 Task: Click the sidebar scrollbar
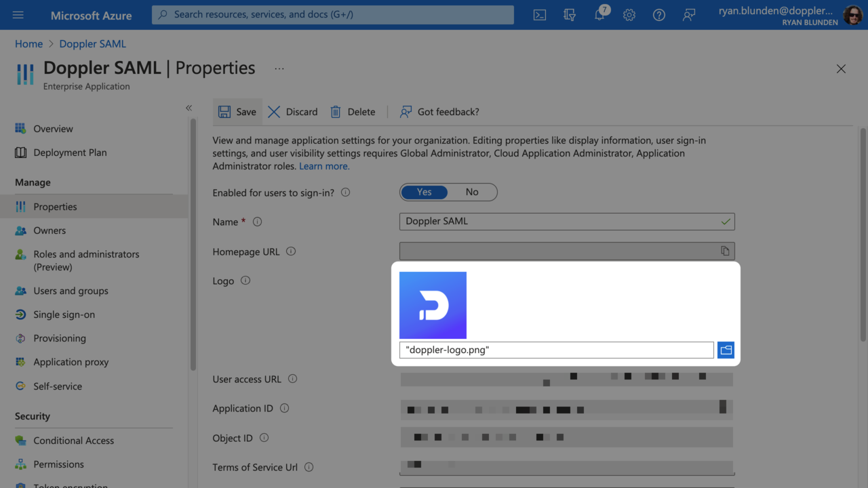tap(193, 244)
